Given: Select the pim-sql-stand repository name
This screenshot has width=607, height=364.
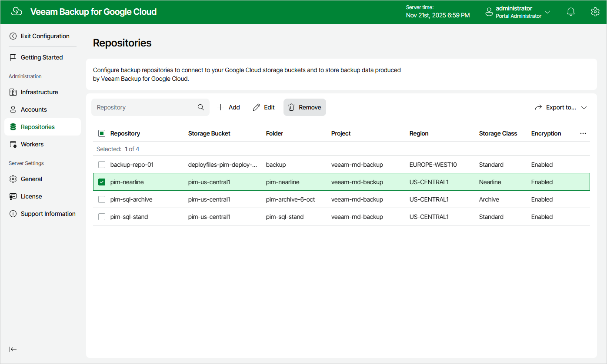Looking at the screenshot, I should 129,217.
